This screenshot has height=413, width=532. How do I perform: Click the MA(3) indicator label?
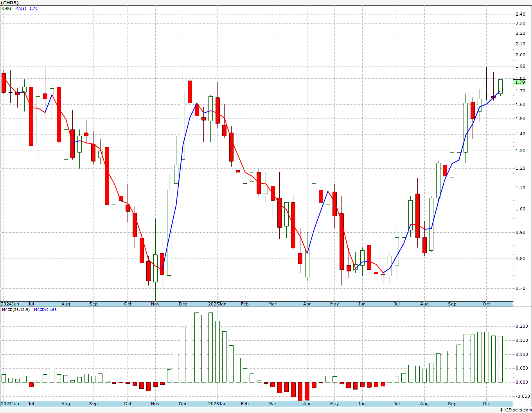click(x=21, y=8)
